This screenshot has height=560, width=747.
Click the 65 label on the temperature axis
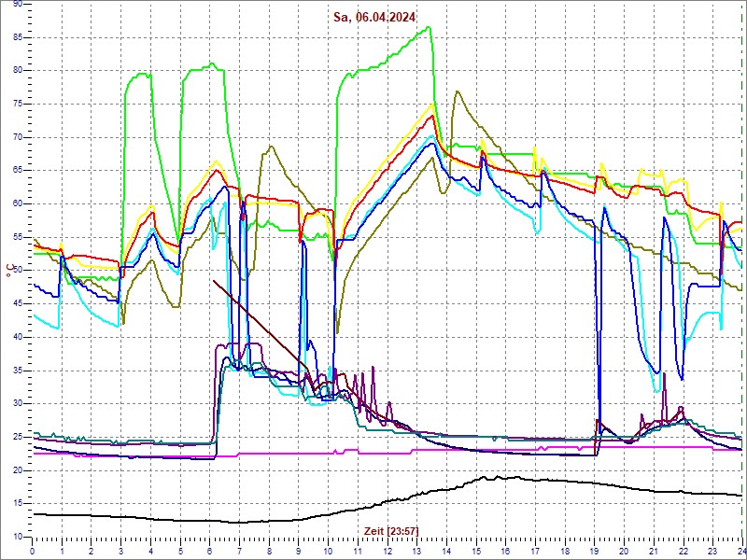click(18, 171)
